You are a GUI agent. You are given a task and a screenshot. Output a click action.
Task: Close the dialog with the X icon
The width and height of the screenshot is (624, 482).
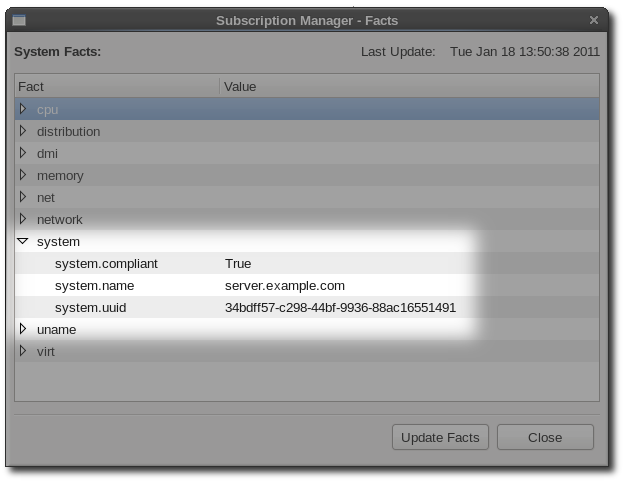coord(594,20)
